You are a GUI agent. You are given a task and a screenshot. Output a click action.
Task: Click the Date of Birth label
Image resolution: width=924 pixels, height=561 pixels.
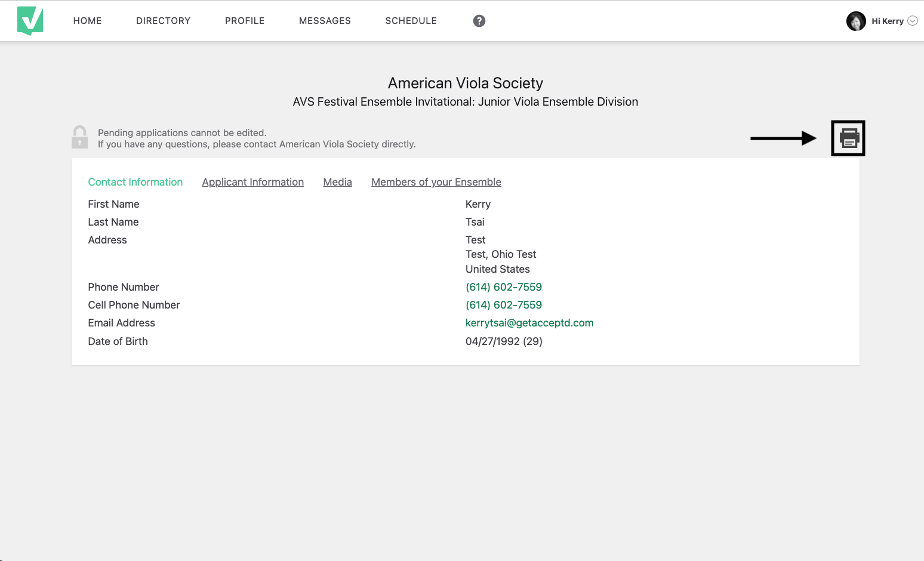click(x=118, y=341)
